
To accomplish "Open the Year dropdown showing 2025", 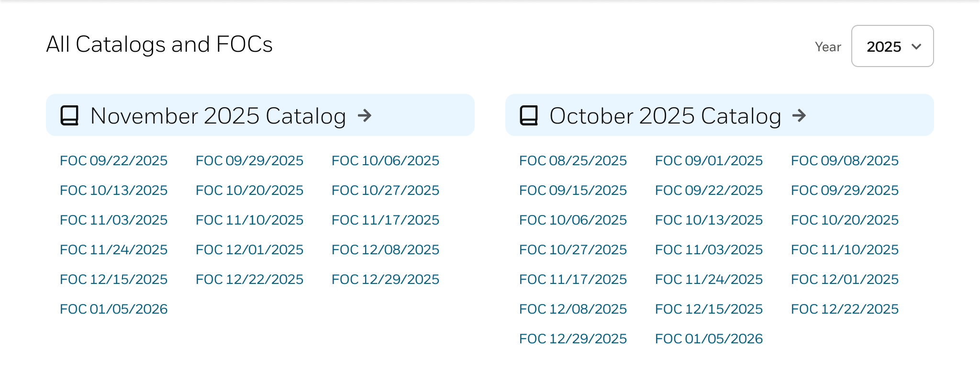I will 892,46.
